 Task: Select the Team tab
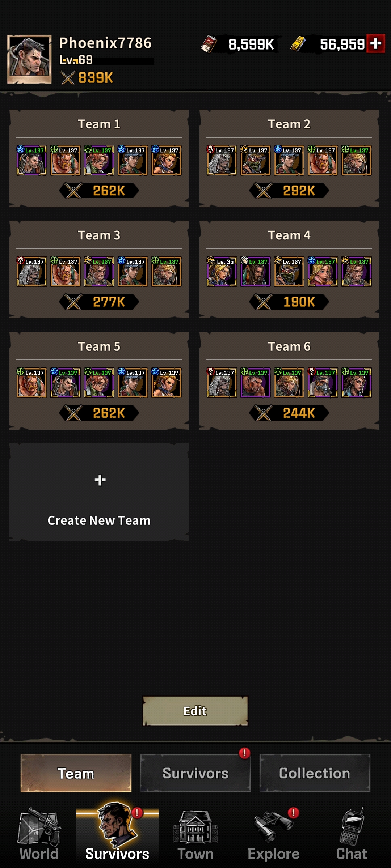(x=76, y=773)
